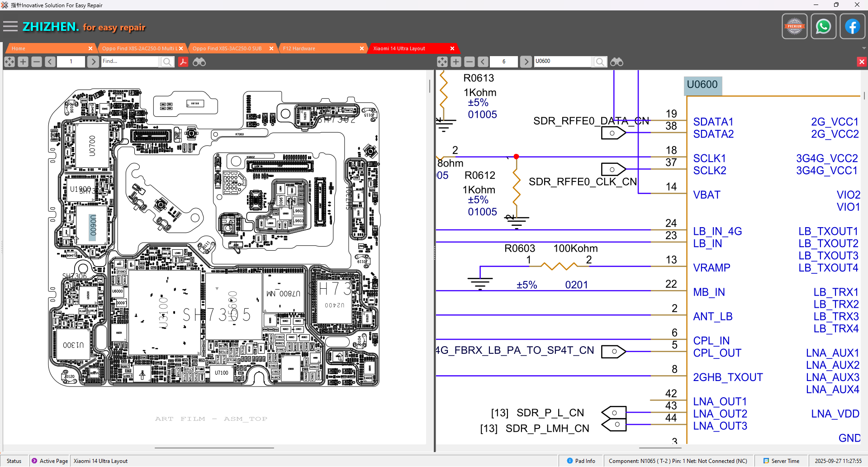Viewport: 868px width, 467px height.
Task: Click the SDR_RFFE0_DATA_CN net label
Action: click(591, 121)
